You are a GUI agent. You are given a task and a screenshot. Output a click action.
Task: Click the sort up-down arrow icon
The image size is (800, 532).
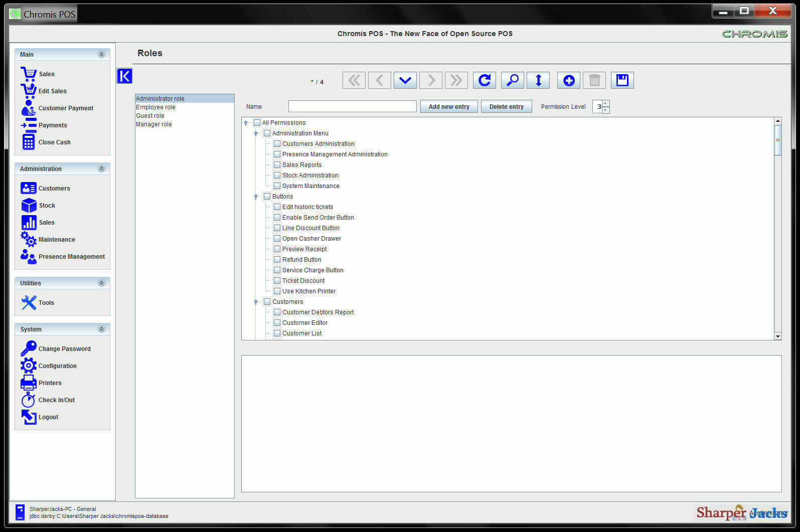tap(538, 80)
